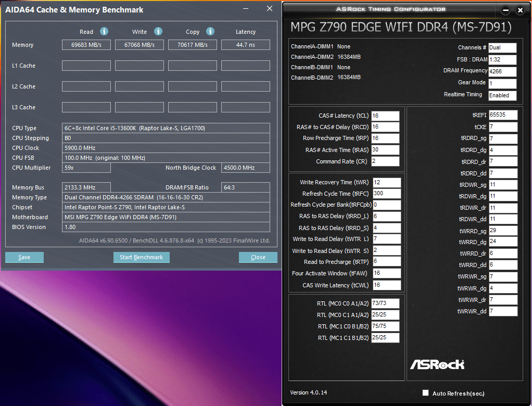The width and height of the screenshot is (532, 406).
Task: Click the Memory Latency value 44.7 ns
Action: click(x=246, y=45)
